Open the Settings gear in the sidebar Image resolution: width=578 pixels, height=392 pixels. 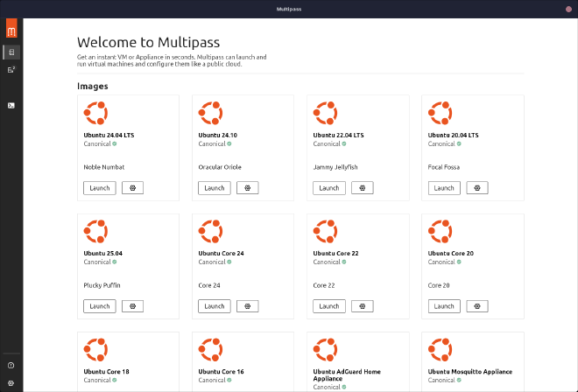click(11, 383)
